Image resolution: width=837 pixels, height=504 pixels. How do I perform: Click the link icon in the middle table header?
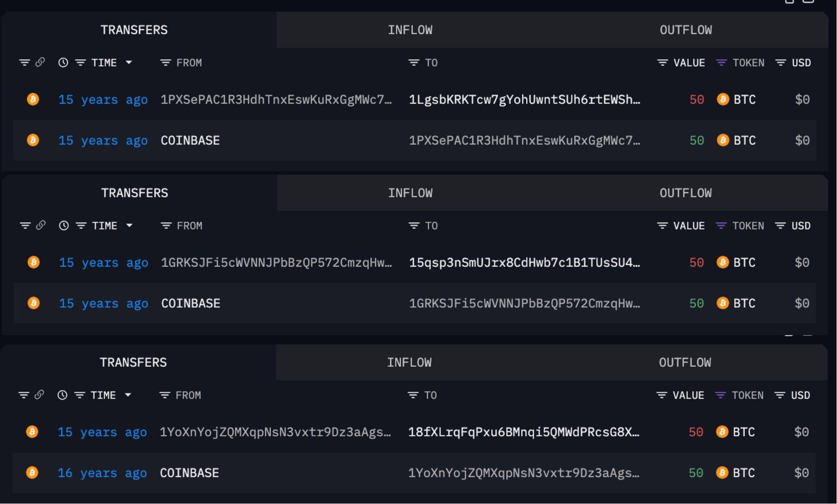(41, 225)
